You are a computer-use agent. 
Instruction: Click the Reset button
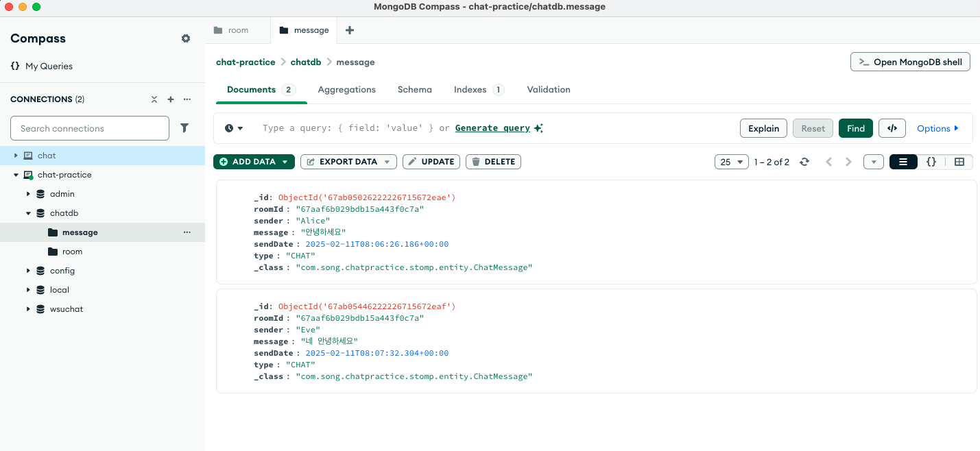(813, 128)
